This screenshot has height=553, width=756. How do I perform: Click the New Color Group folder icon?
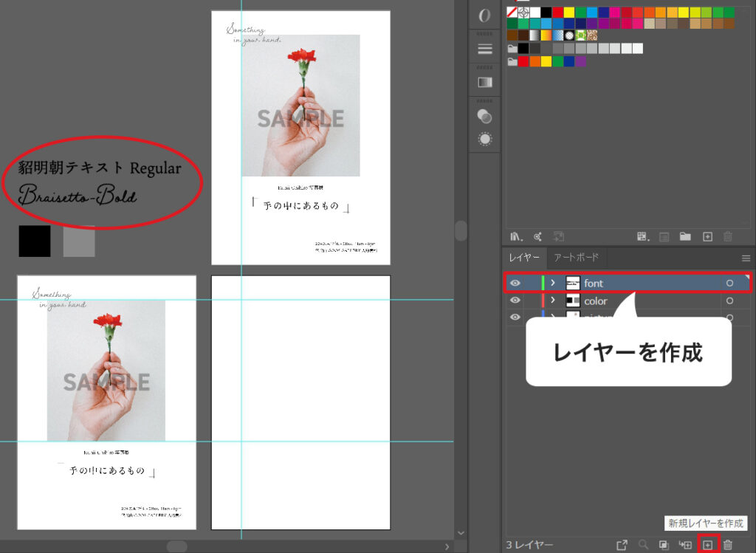pyautogui.click(x=685, y=236)
